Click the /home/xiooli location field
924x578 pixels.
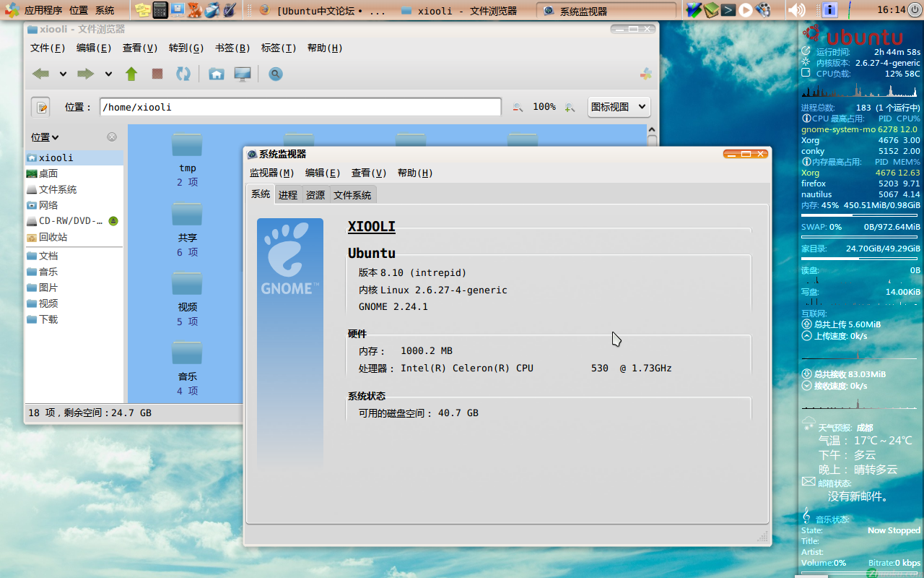coord(300,107)
